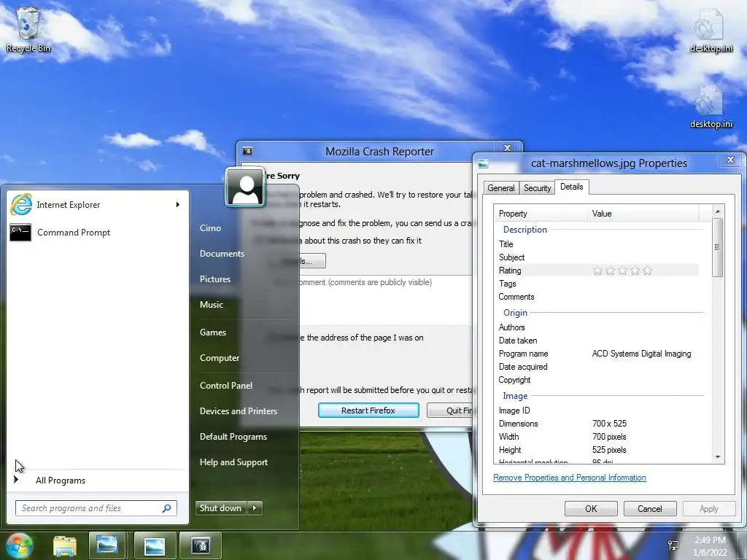Open Devices and Printers from Start menu
Image resolution: width=747 pixels, height=560 pixels.
(x=239, y=411)
